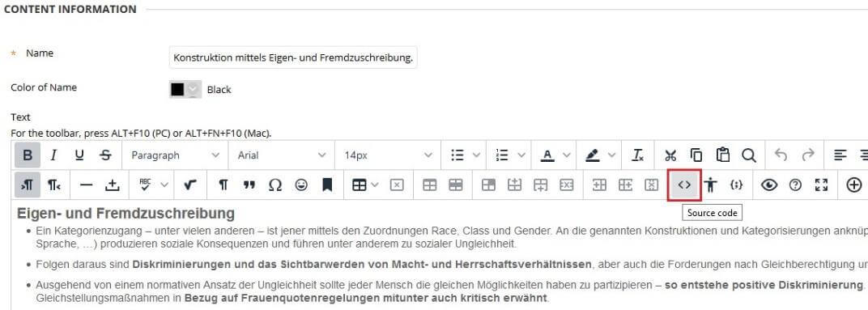The image size is (868, 310).
Task: Toggle bold formatting in the editor toolbar
Action: (28, 155)
